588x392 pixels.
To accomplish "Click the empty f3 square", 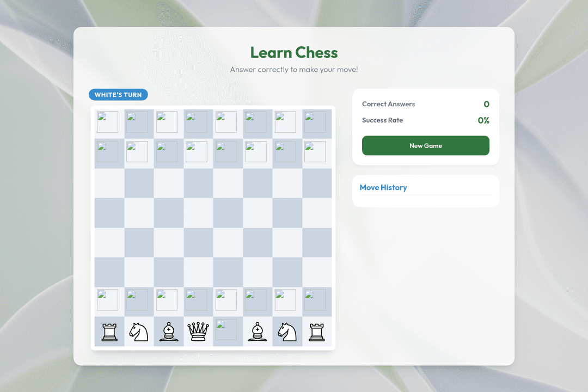I will [x=258, y=272].
